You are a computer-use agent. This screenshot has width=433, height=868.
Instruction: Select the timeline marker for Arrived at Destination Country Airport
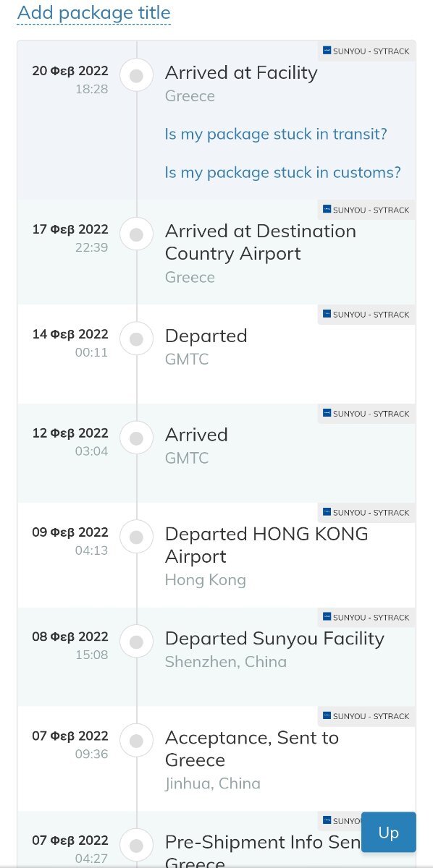click(x=136, y=234)
